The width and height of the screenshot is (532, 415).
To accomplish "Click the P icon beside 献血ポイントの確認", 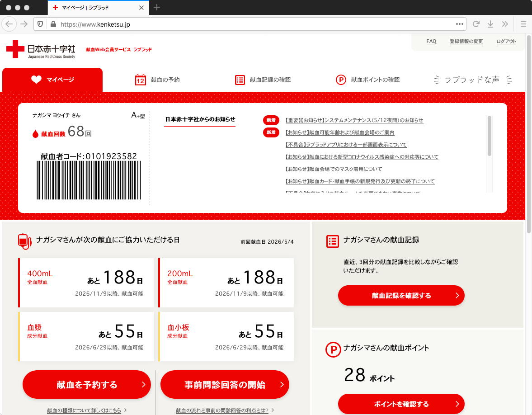I will pyautogui.click(x=341, y=80).
